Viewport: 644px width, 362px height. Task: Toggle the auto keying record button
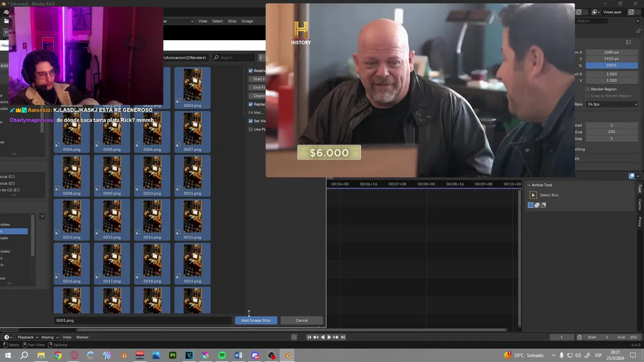point(294,337)
